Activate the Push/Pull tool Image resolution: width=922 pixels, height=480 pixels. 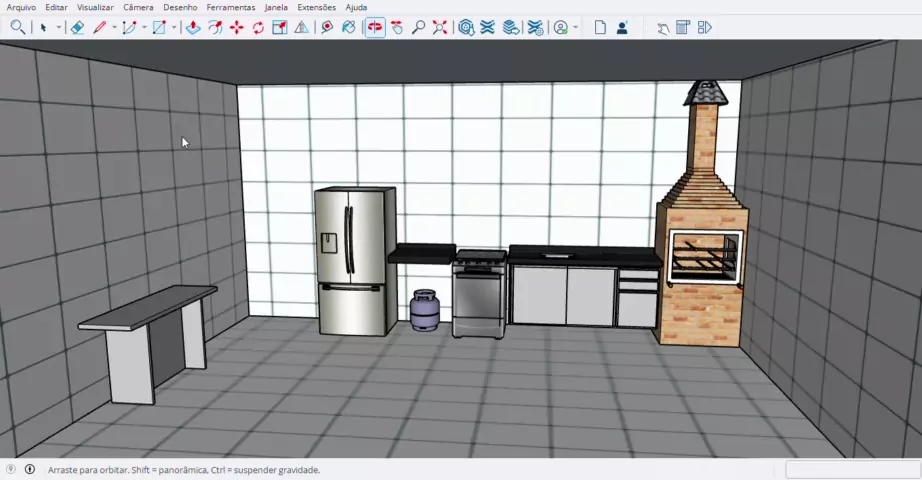(193, 28)
